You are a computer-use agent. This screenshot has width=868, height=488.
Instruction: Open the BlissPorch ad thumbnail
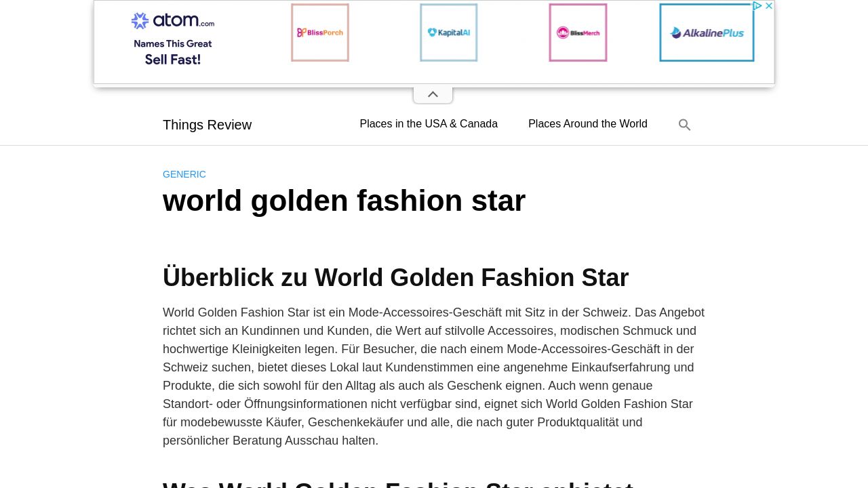[x=320, y=33]
